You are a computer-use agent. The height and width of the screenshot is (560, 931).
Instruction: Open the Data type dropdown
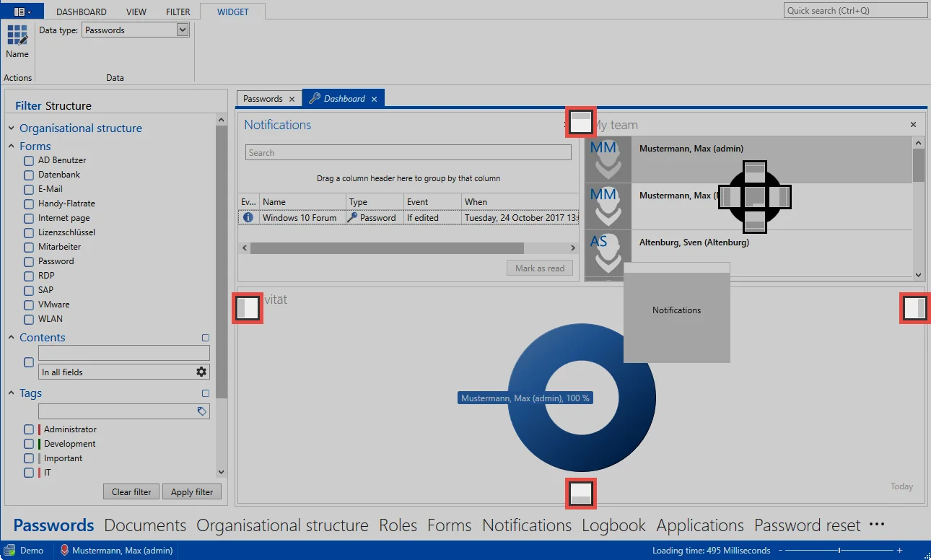182,30
